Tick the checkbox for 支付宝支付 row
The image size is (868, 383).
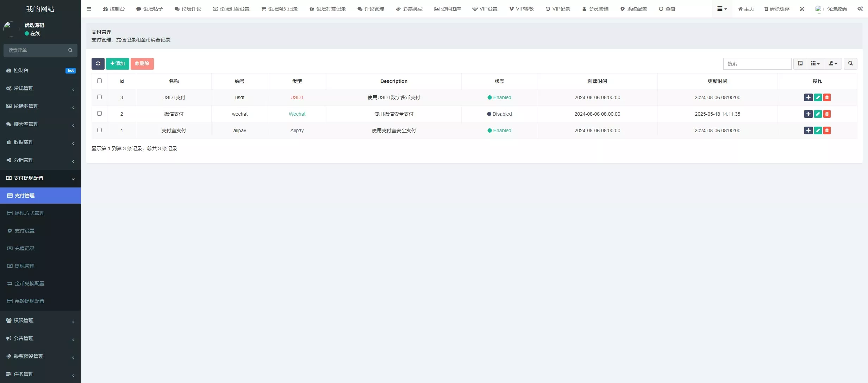tap(99, 130)
